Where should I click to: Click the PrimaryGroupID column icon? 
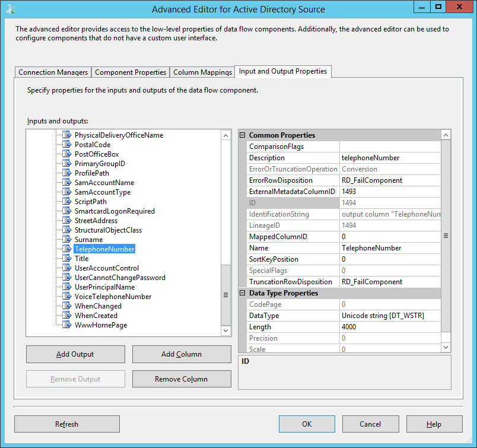[67, 163]
